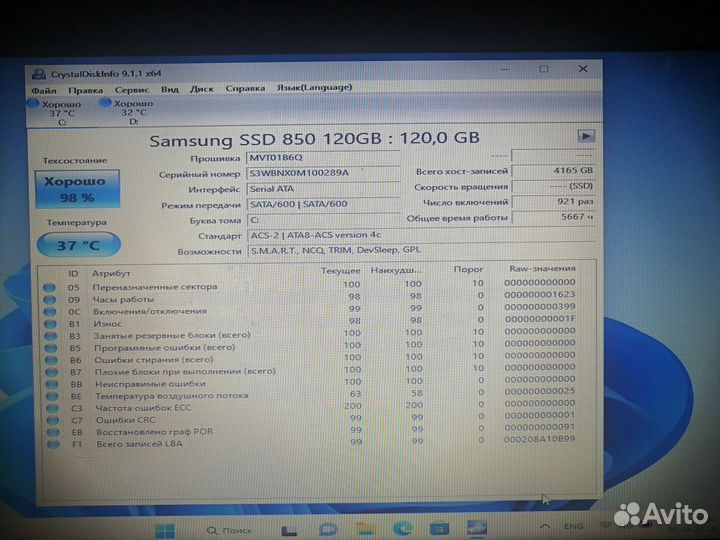The height and width of the screenshot is (540, 720).
Task: Click the Raw-значения column header
Action: point(542,269)
